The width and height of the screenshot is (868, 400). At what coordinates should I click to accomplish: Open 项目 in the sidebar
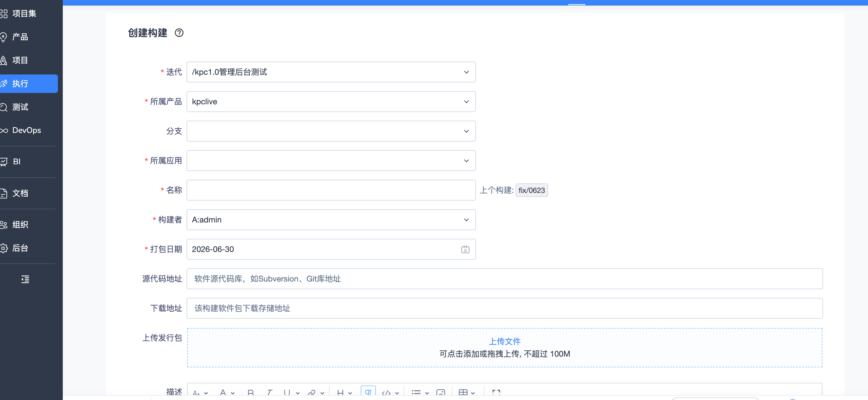(20, 60)
